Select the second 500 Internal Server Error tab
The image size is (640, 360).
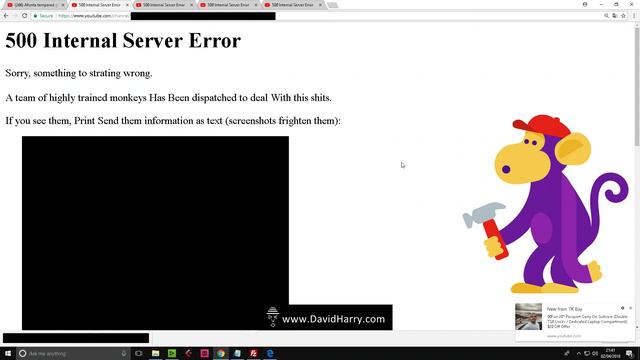click(x=99, y=5)
